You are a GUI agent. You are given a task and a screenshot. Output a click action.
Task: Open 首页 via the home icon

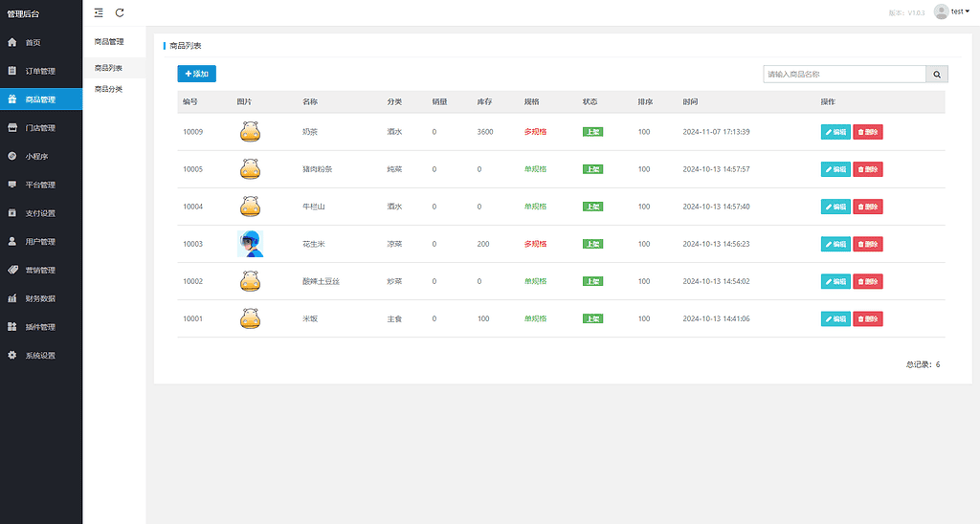click(11, 42)
